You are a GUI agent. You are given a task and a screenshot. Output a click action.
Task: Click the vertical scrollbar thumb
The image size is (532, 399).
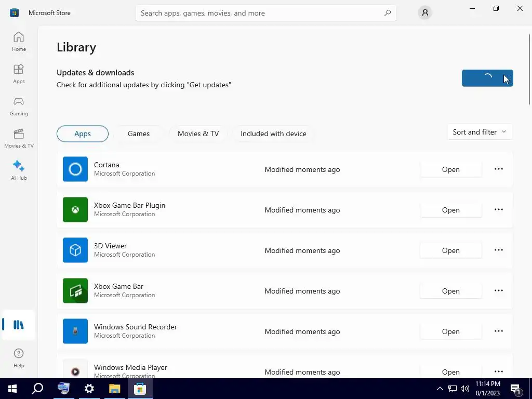pyautogui.click(x=529, y=69)
